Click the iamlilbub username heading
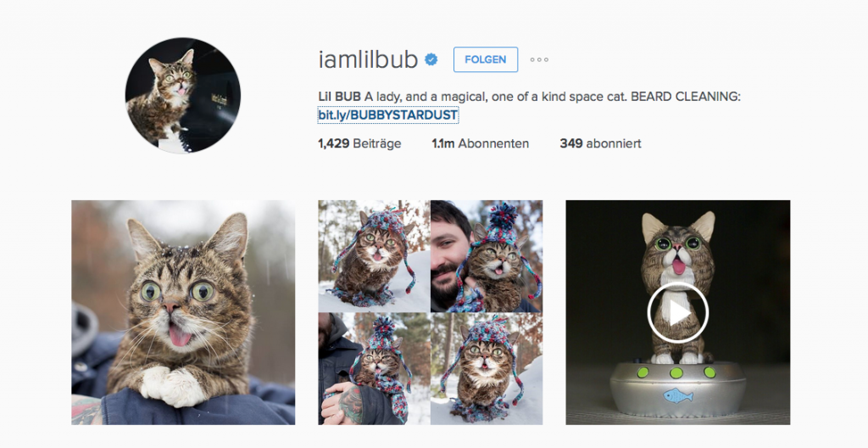 368,59
